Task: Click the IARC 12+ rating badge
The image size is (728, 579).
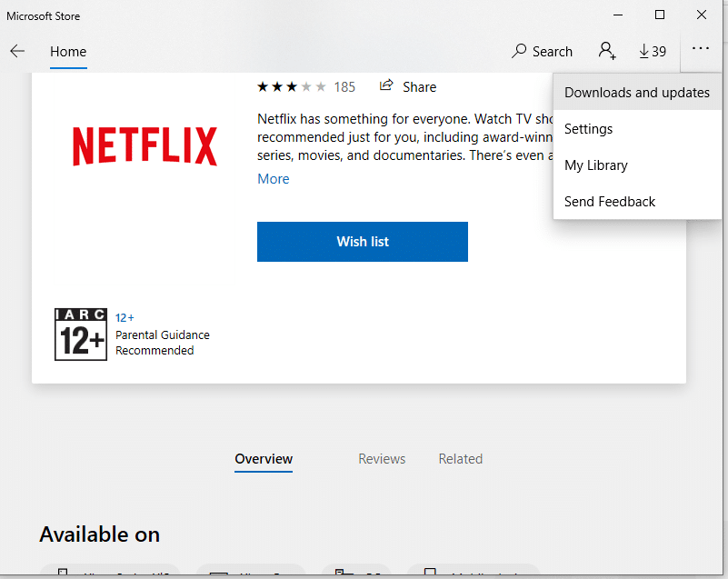Action: click(x=81, y=334)
